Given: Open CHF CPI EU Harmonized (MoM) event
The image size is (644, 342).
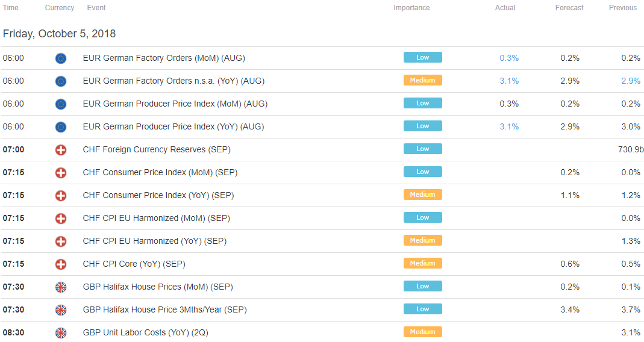Looking at the screenshot, I should (157, 219).
